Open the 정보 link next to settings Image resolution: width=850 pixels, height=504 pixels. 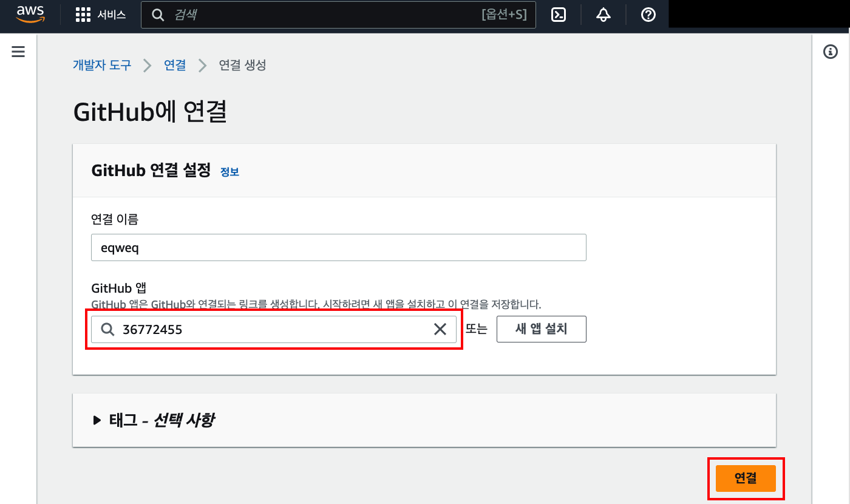(x=229, y=172)
